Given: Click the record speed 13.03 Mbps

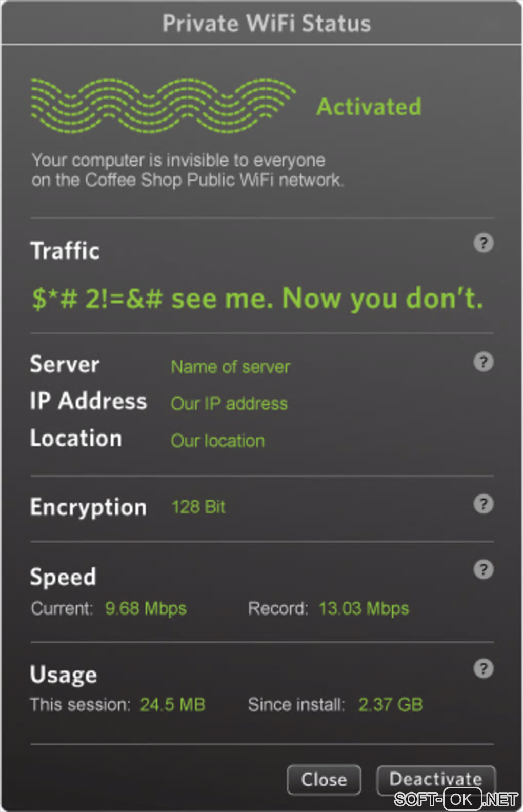Looking at the screenshot, I should tap(364, 608).
